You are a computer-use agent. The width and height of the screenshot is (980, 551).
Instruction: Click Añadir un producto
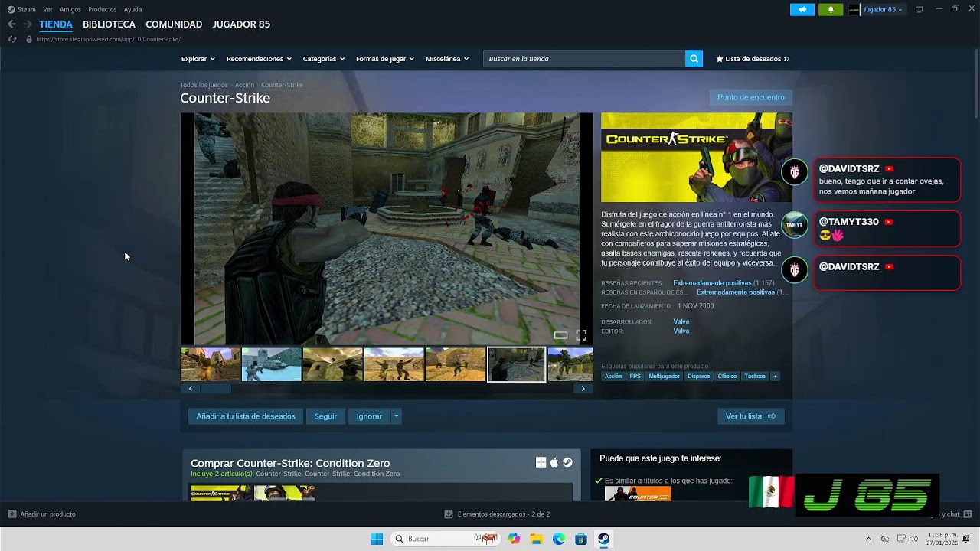tap(42, 514)
